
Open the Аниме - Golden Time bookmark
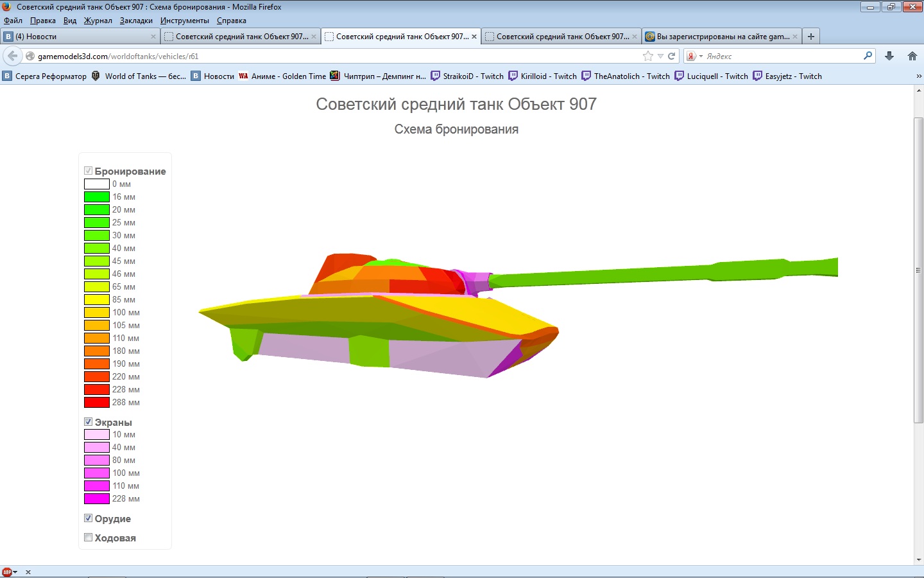(x=282, y=76)
